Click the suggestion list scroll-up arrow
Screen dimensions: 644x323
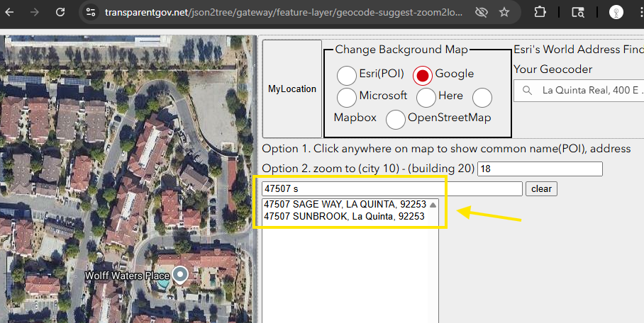433,204
